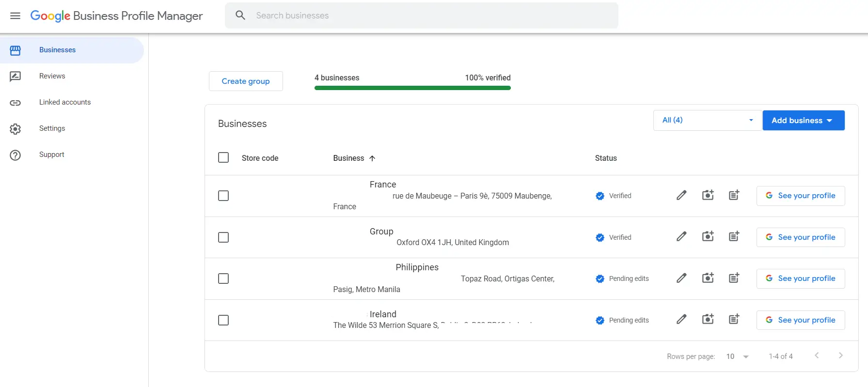Click the '1-4 of 4' pagination text
The width and height of the screenshot is (868, 387).
781,356
